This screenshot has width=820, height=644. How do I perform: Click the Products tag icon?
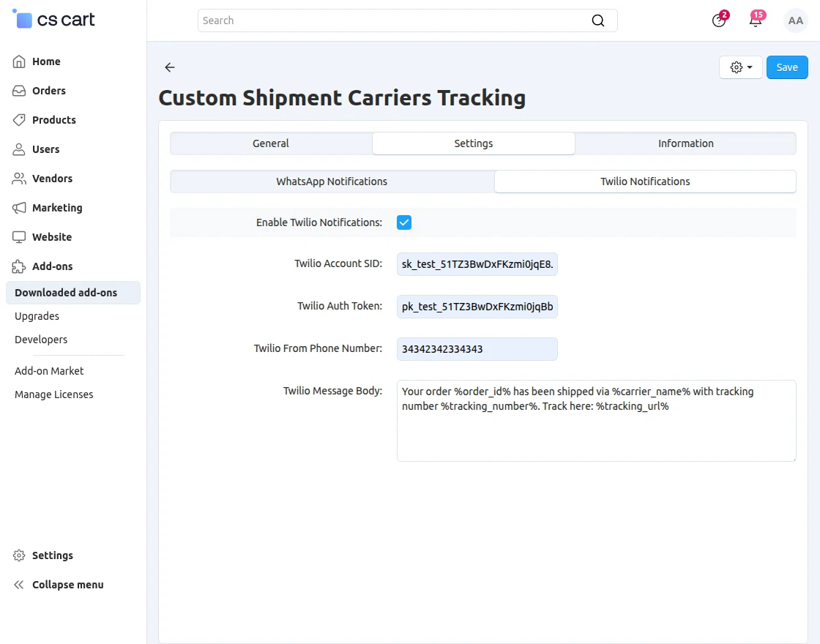click(19, 120)
